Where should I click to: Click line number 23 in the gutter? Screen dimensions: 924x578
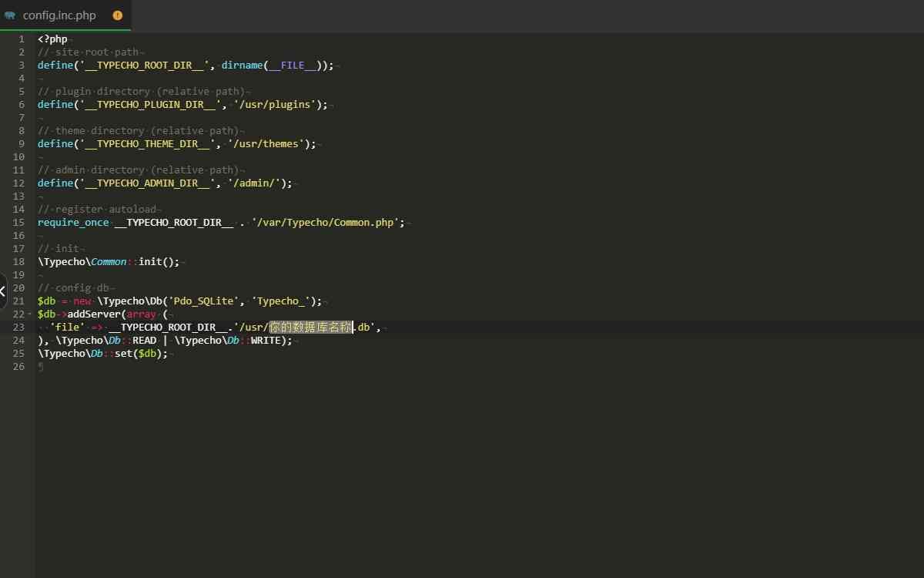coord(19,328)
